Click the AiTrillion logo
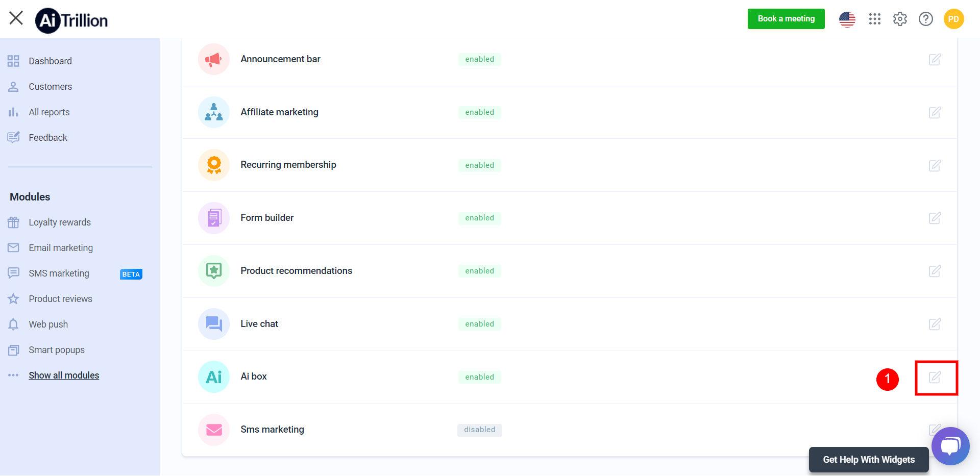980x476 pixels. [71, 20]
